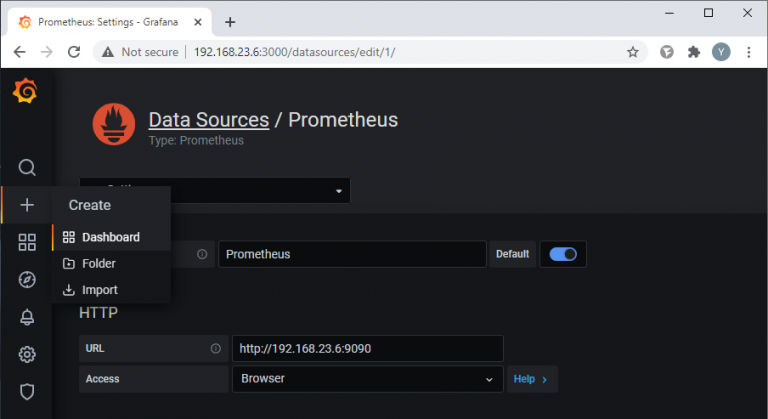
Task: Click the Create plus icon
Action: pyautogui.click(x=27, y=205)
